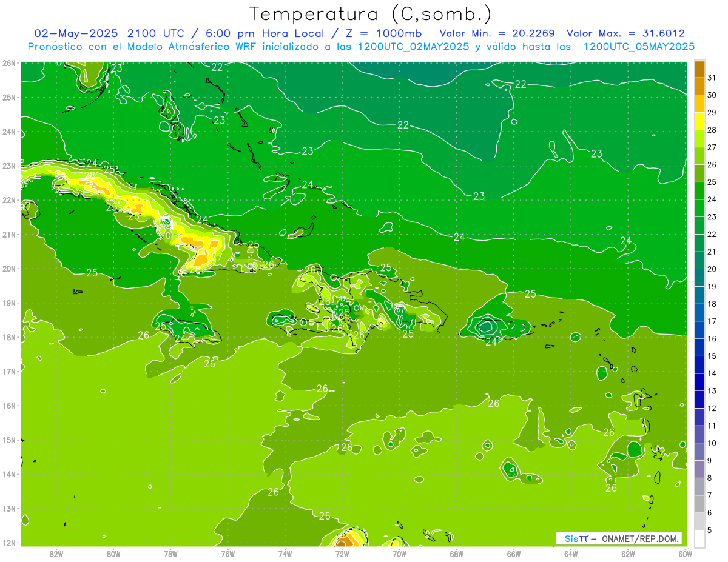Click the color scale label "13"
Viewport: 728px width, 562px height.
click(712, 391)
